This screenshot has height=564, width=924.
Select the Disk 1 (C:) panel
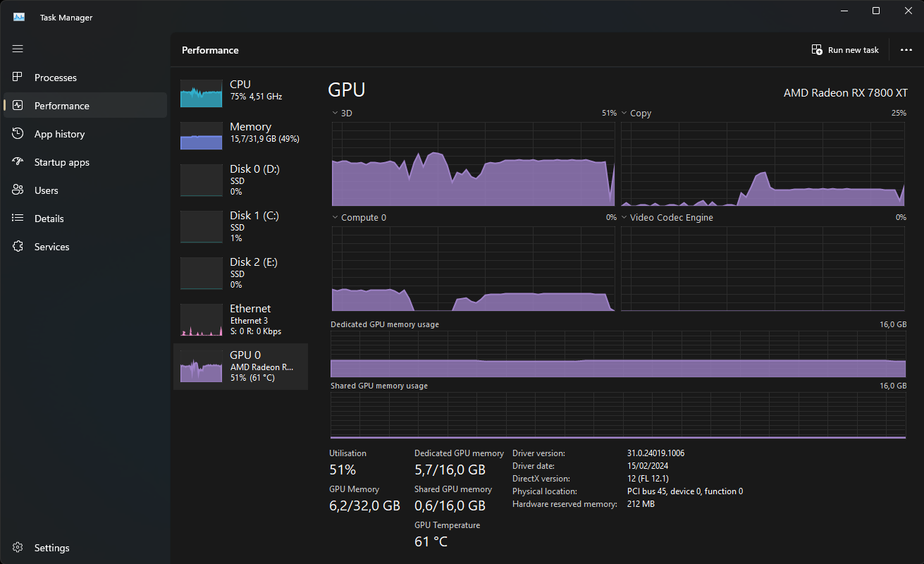click(x=240, y=226)
